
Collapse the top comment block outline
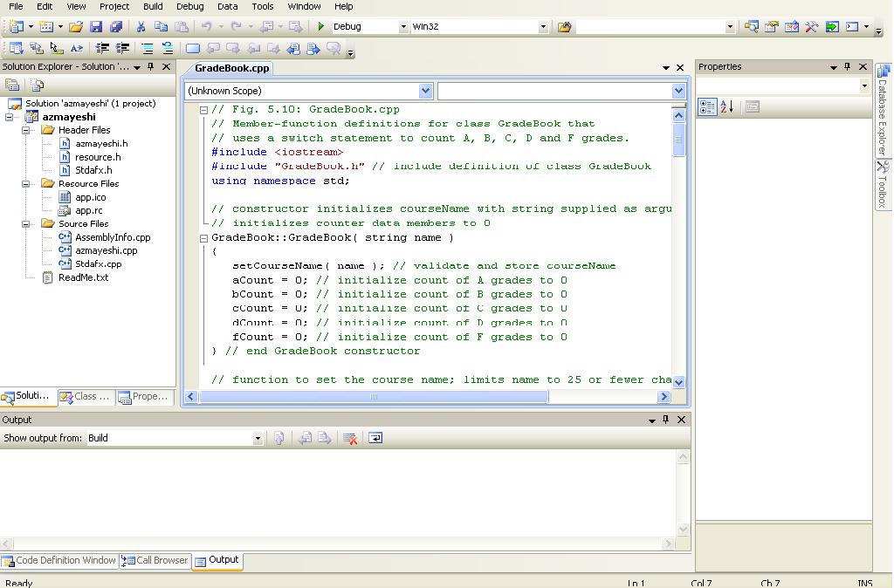(x=203, y=111)
